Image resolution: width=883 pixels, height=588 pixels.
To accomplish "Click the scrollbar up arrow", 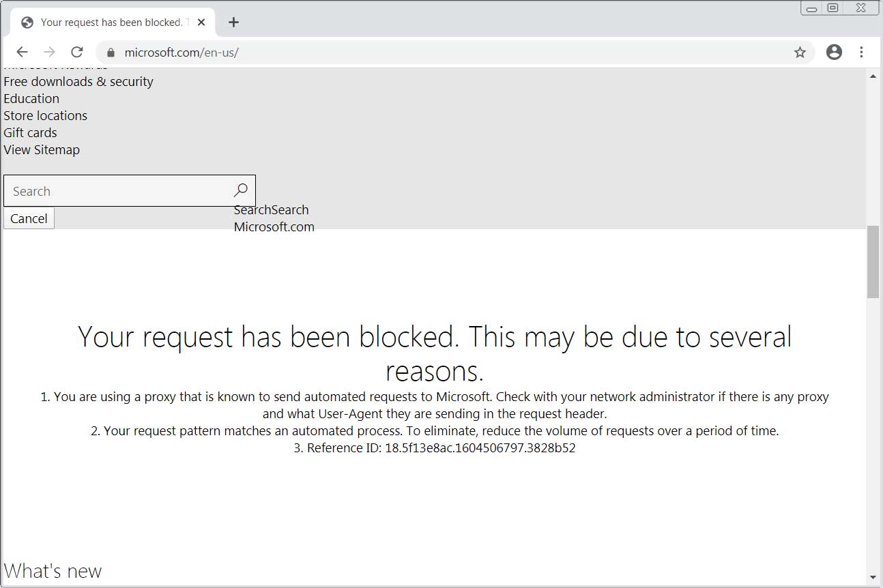I will click(873, 76).
